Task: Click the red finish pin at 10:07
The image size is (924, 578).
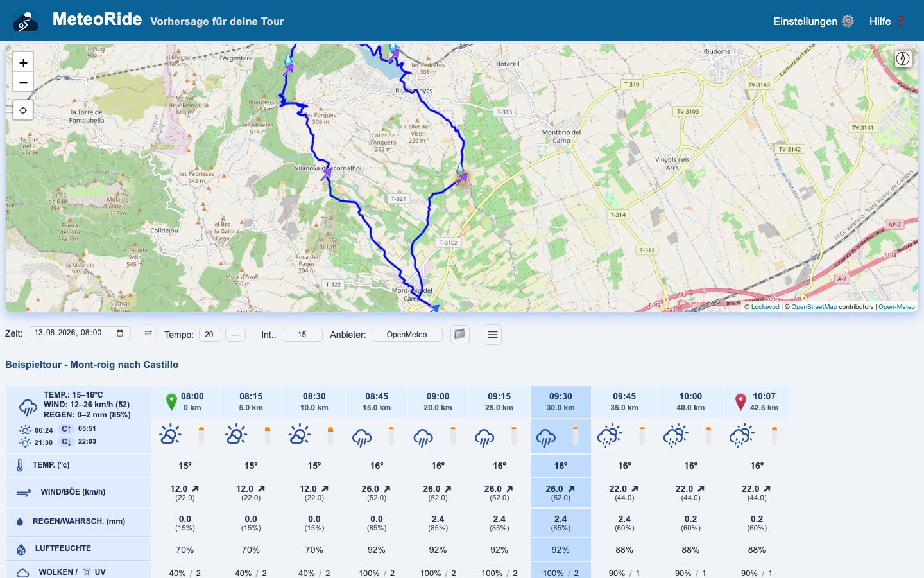Action: coord(740,402)
